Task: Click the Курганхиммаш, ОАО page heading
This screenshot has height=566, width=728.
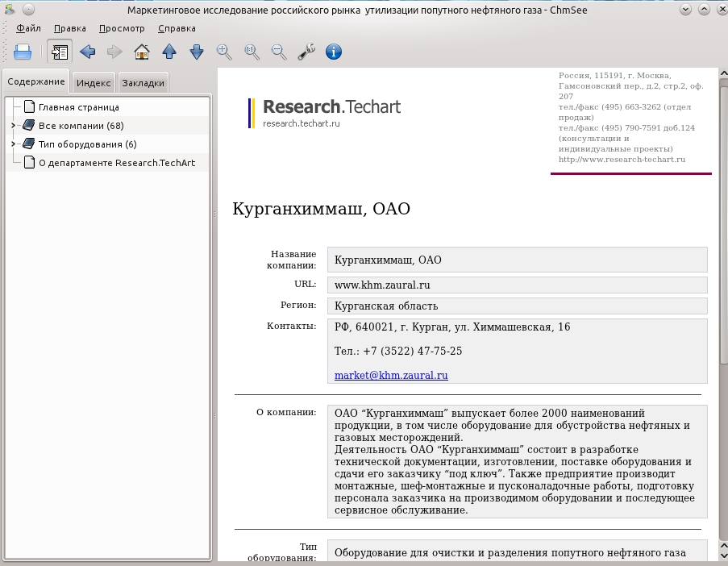Action: pyautogui.click(x=322, y=209)
